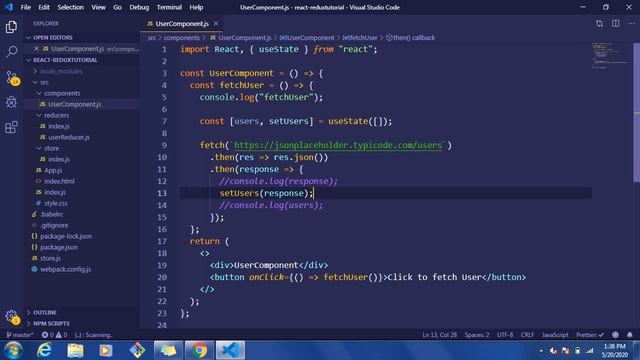Switch to Google Chrome in taskbar
This screenshot has height=360, width=640.
pos(200,350)
